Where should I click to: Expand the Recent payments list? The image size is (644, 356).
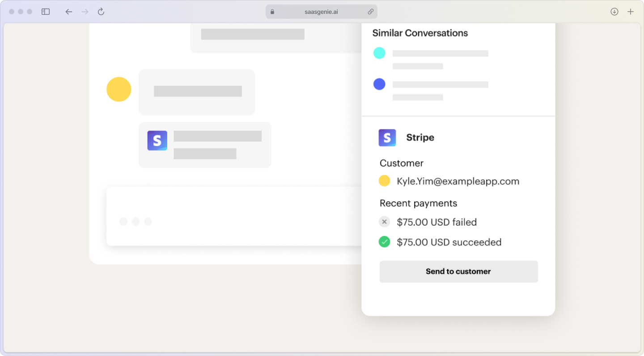coord(418,203)
